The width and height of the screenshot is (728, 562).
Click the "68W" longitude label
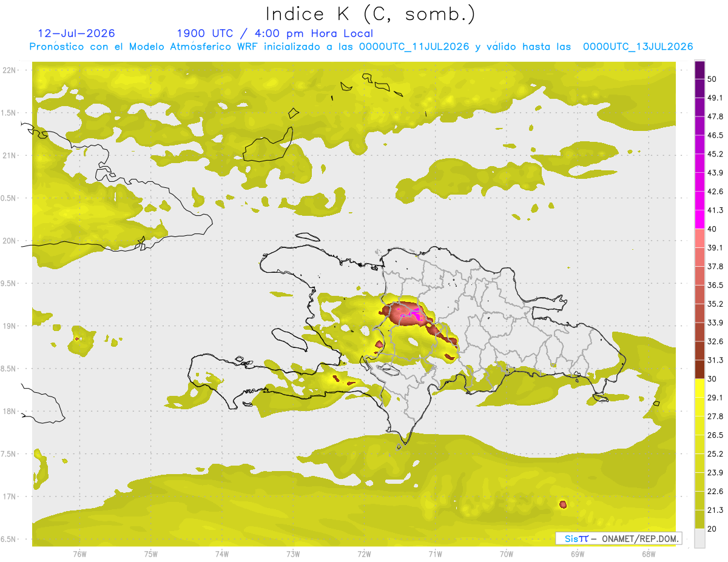(649, 554)
